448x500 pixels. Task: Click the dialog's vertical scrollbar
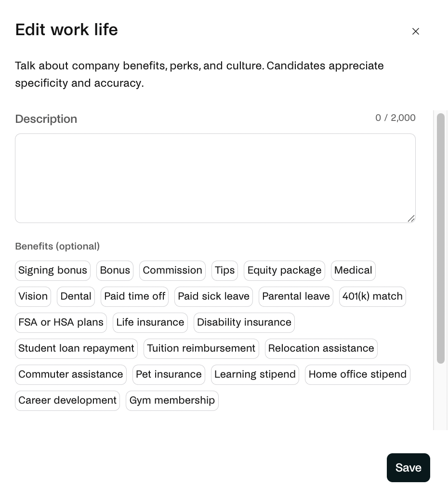coord(441,238)
